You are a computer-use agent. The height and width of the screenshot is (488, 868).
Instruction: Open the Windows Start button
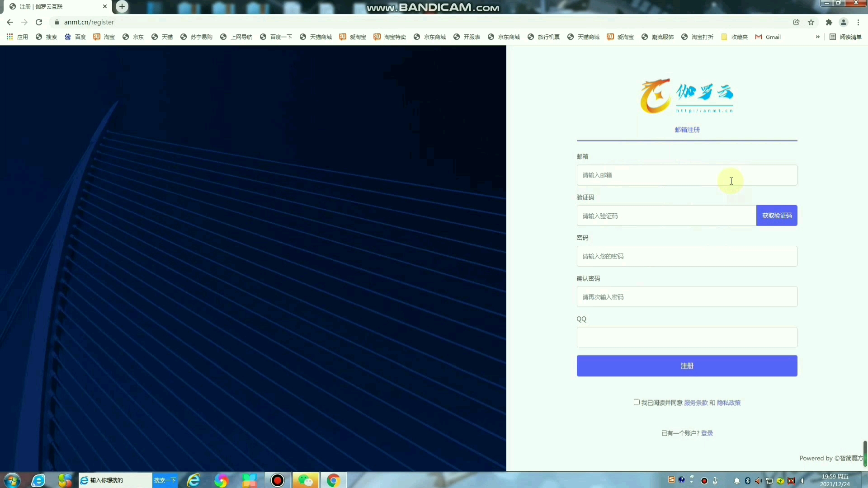[12, 480]
